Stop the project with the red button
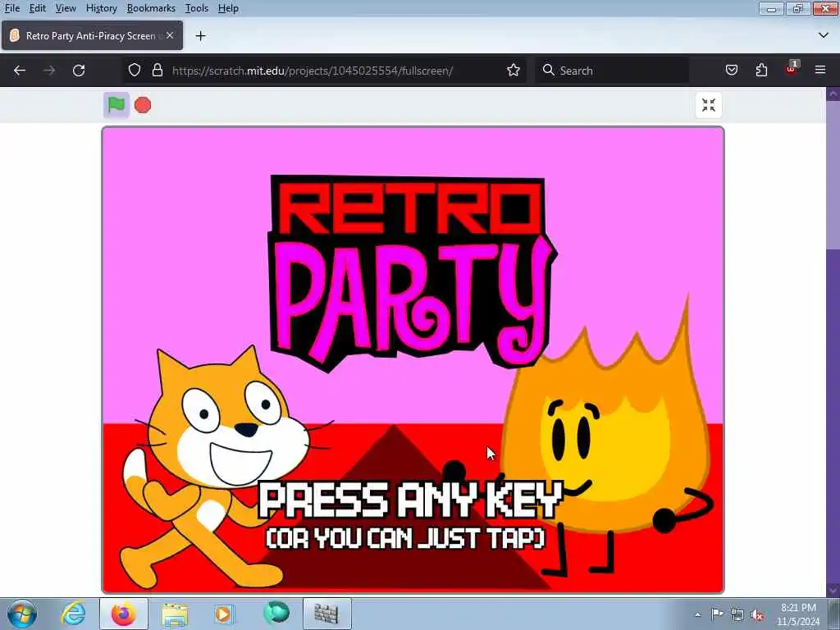Viewport: 840px width, 630px height. (x=143, y=106)
